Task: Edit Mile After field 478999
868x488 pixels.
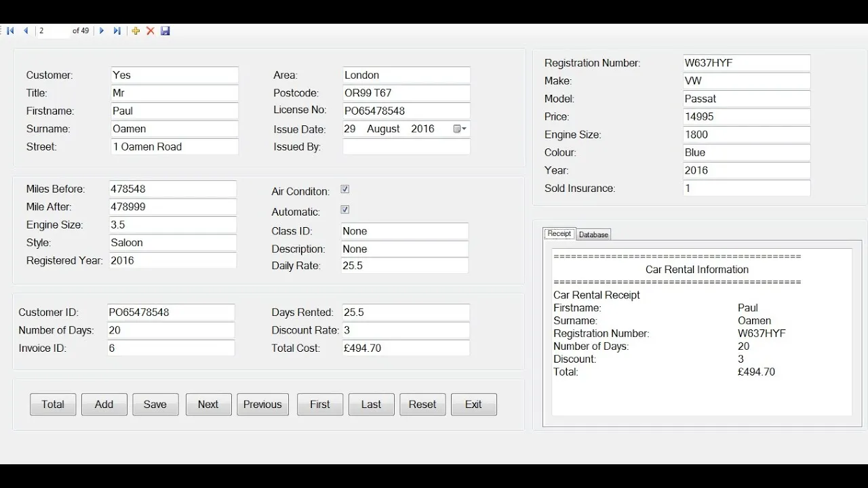Action: [x=173, y=207]
